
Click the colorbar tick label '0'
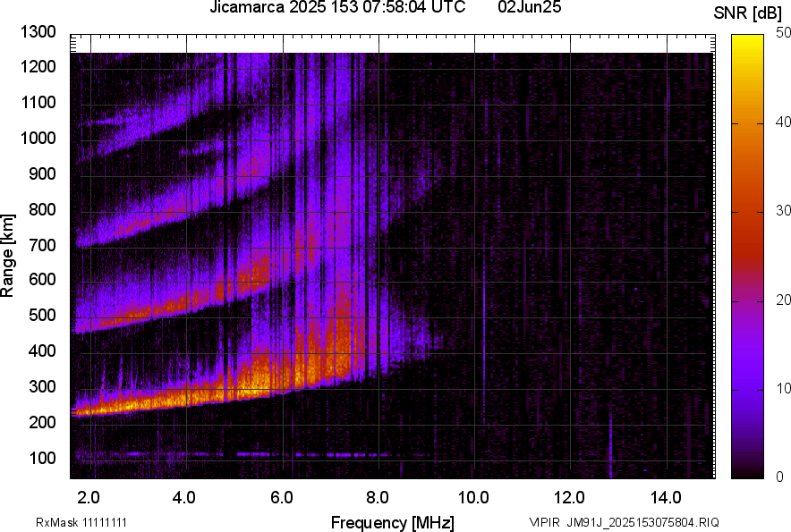[780, 477]
